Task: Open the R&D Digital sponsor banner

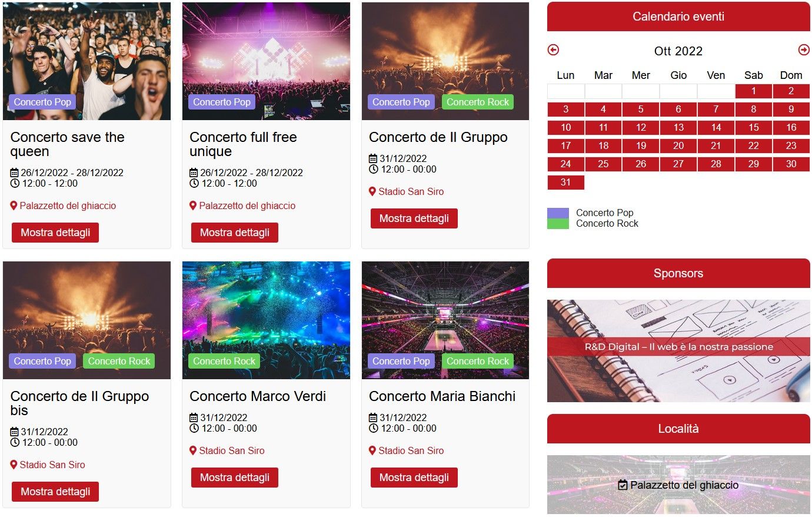Action: coord(678,351)
